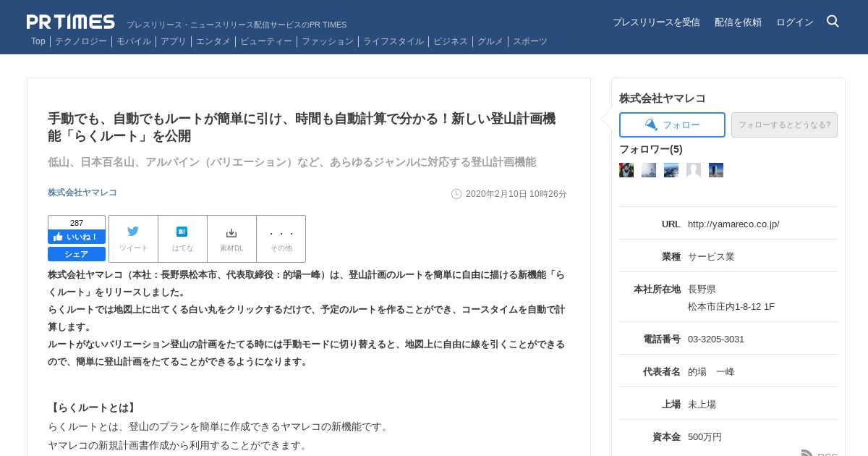Click the date 2020年2月10日 10時26分

click(x=516, y=194)
